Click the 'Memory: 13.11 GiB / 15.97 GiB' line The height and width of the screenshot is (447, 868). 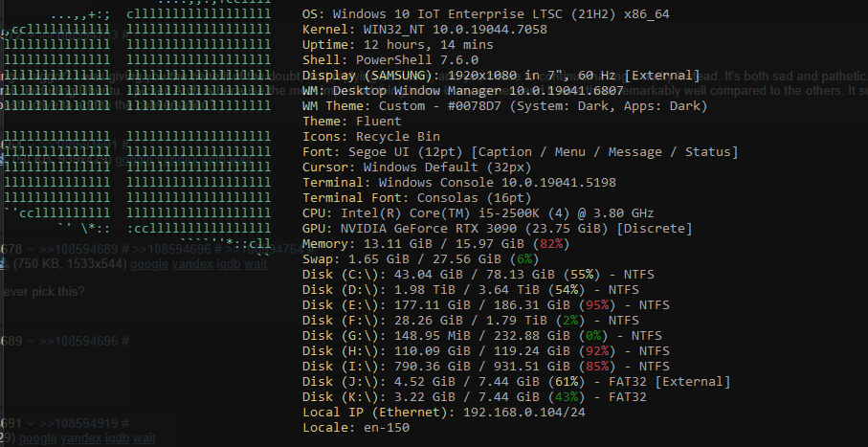point(435,244)
